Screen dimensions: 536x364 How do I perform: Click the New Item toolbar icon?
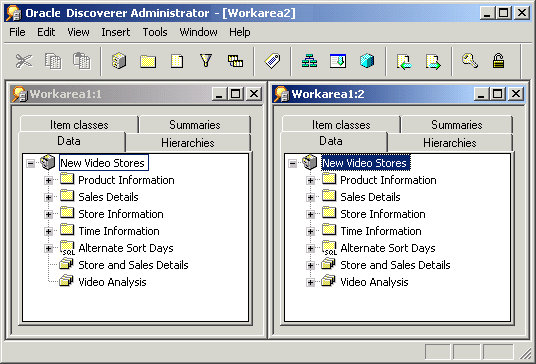point(177,62)
